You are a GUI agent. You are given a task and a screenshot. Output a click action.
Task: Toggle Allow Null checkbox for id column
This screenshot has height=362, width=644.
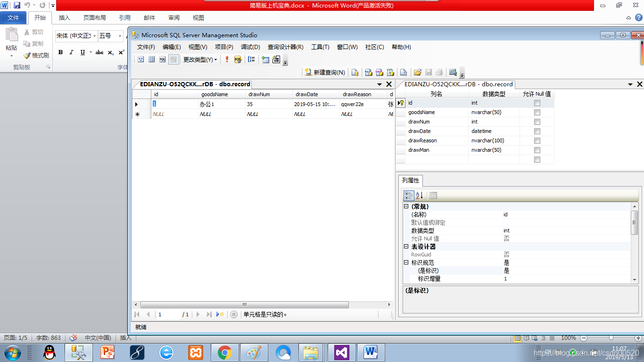tap(537, 103)
